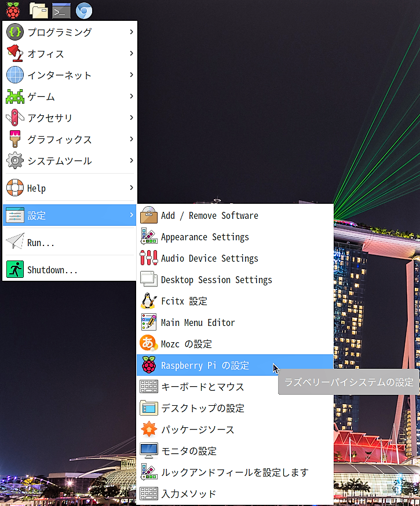
Task: Select the システムツール menu label
Action: pos(60,161)
